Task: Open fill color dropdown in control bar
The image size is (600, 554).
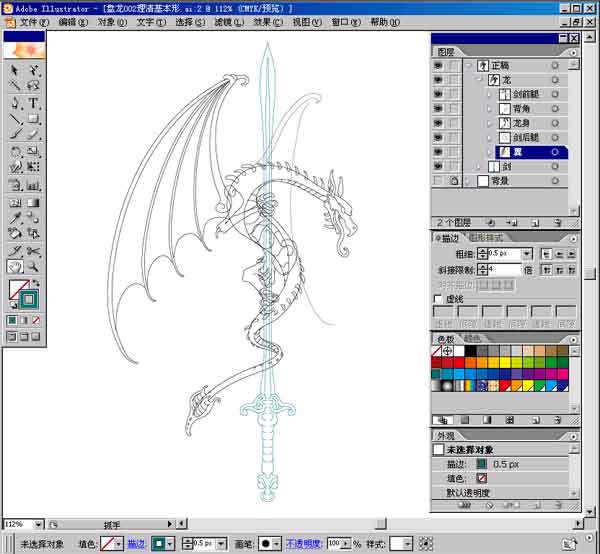Action: coord(119,543)
